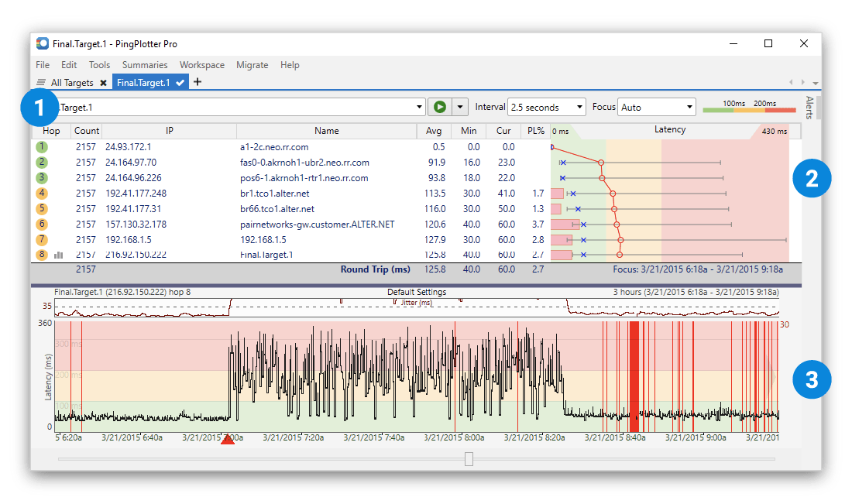Sort by the IP column header
The width and height of the screenshot is (852, 504).
pyautogui.click(x=170, y=130)
